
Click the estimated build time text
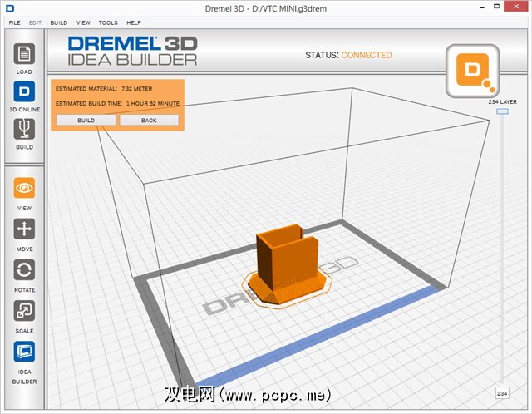(118, 103)
